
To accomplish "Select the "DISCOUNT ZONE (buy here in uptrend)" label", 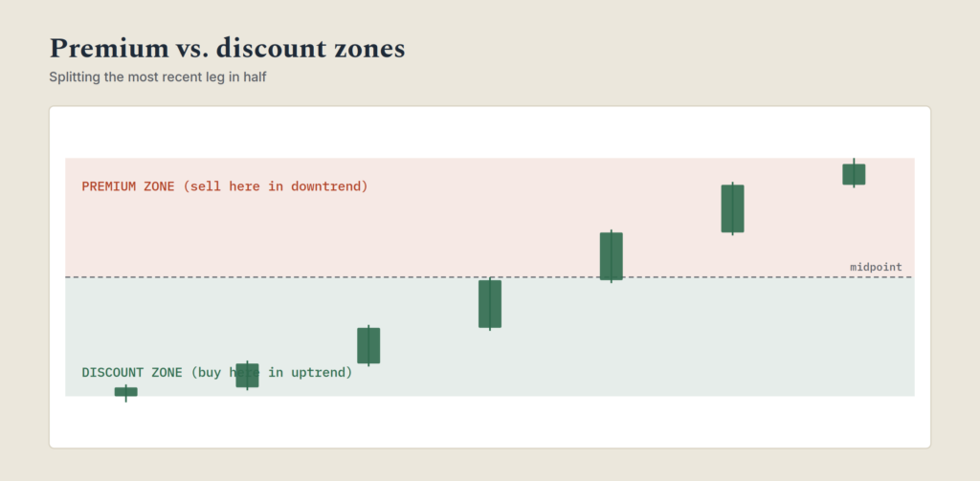I will click(x=217, y=372).
